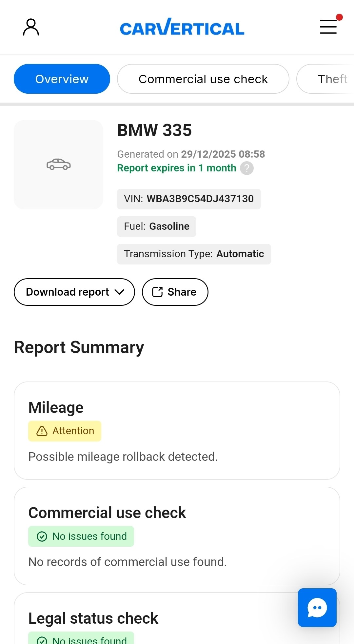Open the user account profile icon
354x644 pixels.
pos(31,27)
